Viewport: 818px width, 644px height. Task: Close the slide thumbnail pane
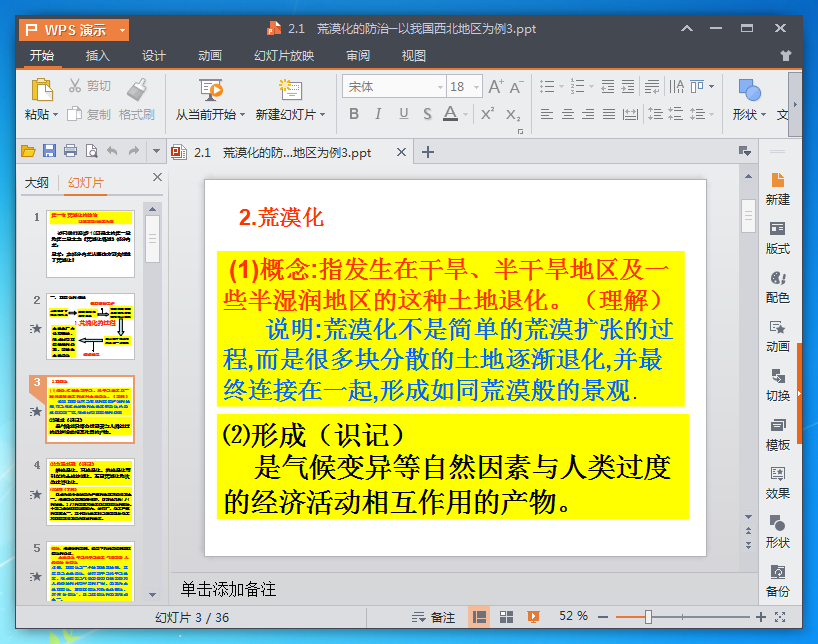[157, 177]
